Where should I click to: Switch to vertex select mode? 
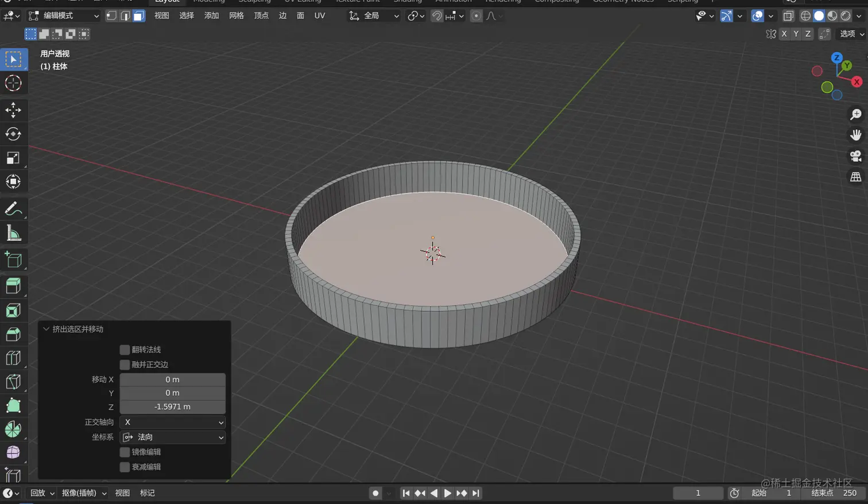pyautogui.click(x=112, y=16)
